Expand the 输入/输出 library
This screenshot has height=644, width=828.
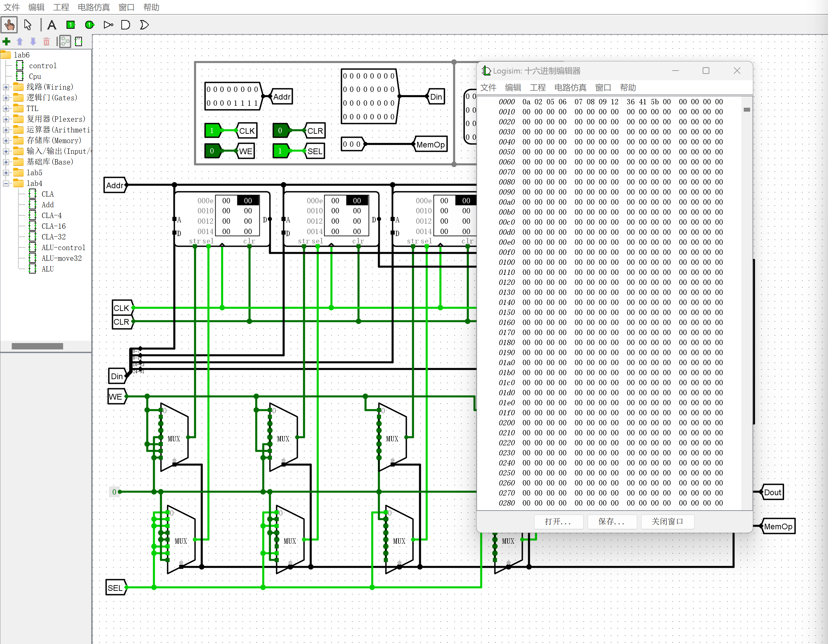tap(6, 151)
